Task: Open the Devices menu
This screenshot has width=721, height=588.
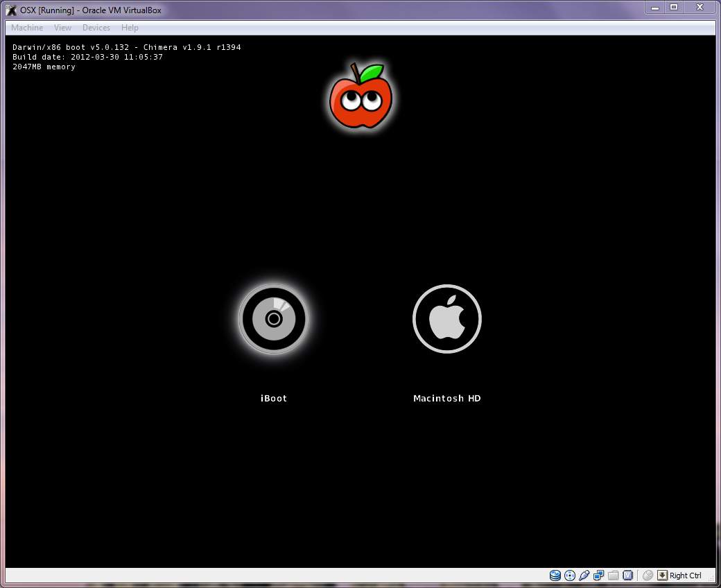Action: [96, 28]
